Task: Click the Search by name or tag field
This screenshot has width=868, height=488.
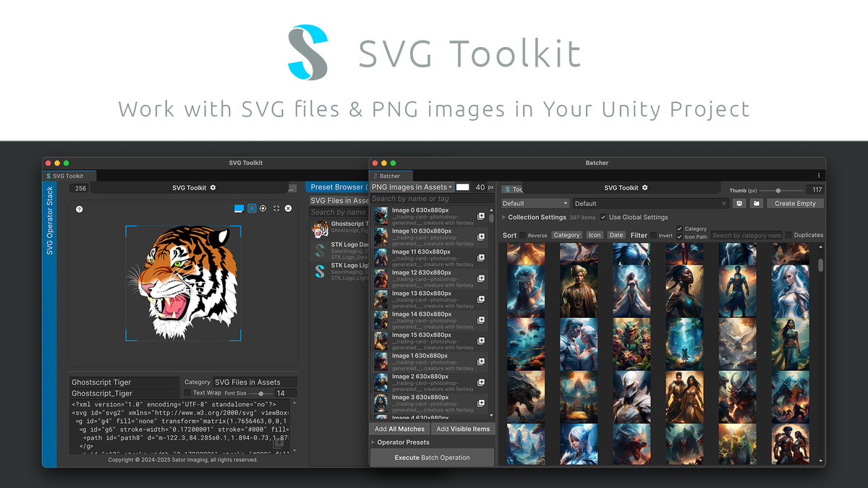Action: [x=432, y=199]
